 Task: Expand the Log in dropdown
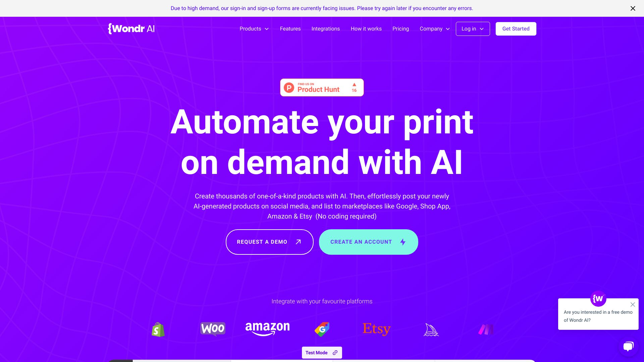pyautogui.click(x=473, y=29)
